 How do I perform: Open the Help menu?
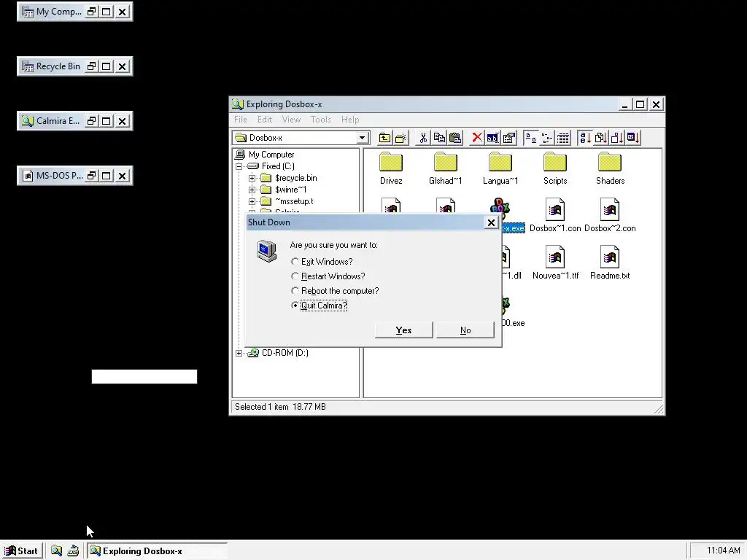350,120
